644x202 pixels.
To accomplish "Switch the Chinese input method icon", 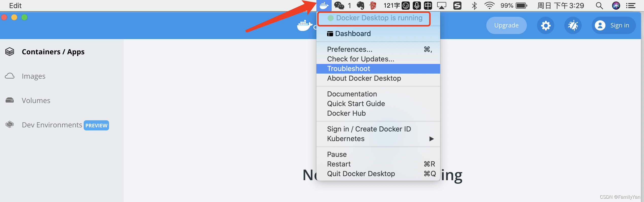I will pyautogui.click(x=428, y=5).
